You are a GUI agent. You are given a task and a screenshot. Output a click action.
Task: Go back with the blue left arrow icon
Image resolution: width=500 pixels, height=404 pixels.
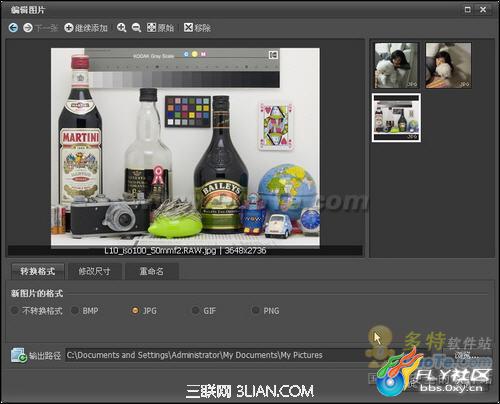pos(13,27)
